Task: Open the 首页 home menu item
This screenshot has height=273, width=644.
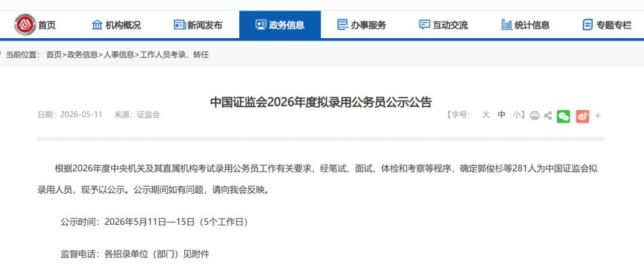Action: tap(47, 25)
